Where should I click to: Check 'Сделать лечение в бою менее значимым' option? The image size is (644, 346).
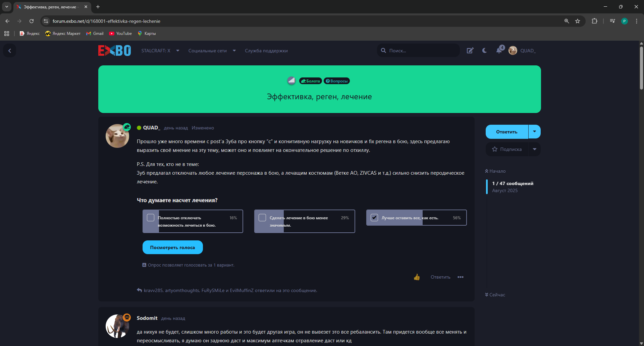262,218
